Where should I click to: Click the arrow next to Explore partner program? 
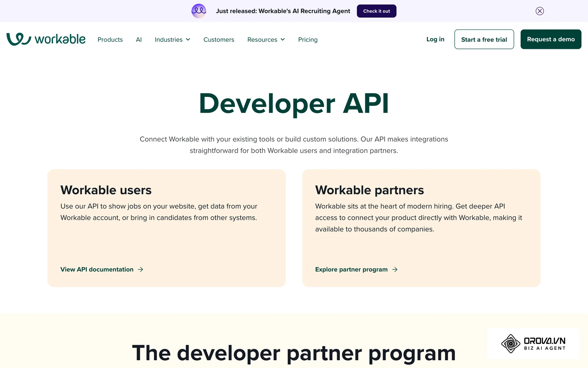click(x=395, y=269)
